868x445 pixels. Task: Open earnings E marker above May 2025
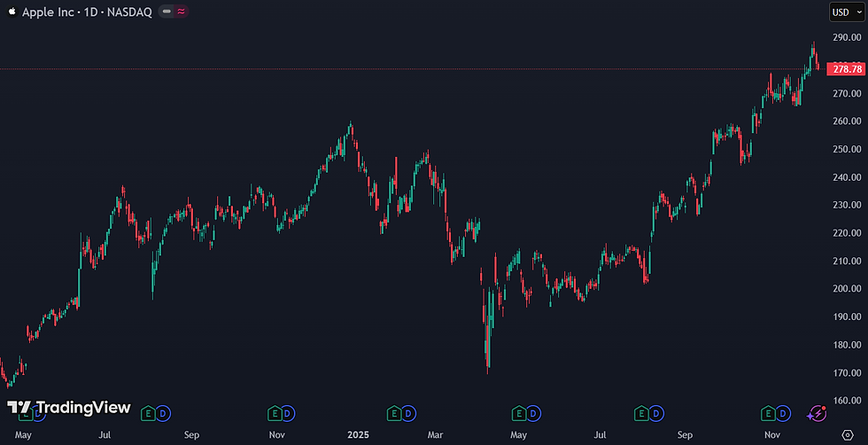pyautogui.click(x=519, y=413)
